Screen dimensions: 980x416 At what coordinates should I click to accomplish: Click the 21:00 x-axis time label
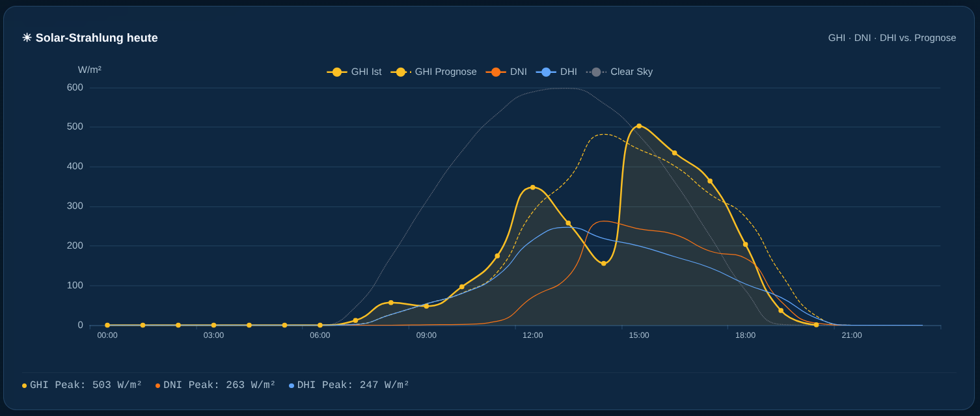tap(852, 335)
